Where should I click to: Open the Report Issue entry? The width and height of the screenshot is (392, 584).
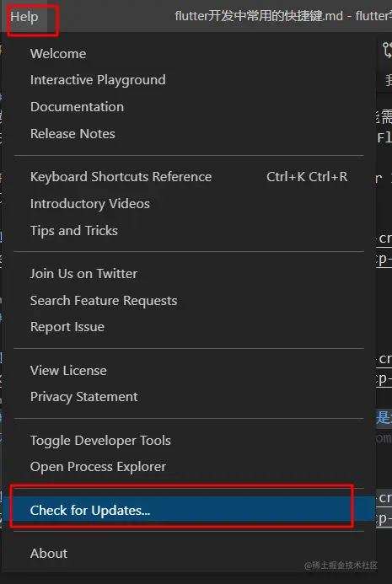click(x=189, y=327)
